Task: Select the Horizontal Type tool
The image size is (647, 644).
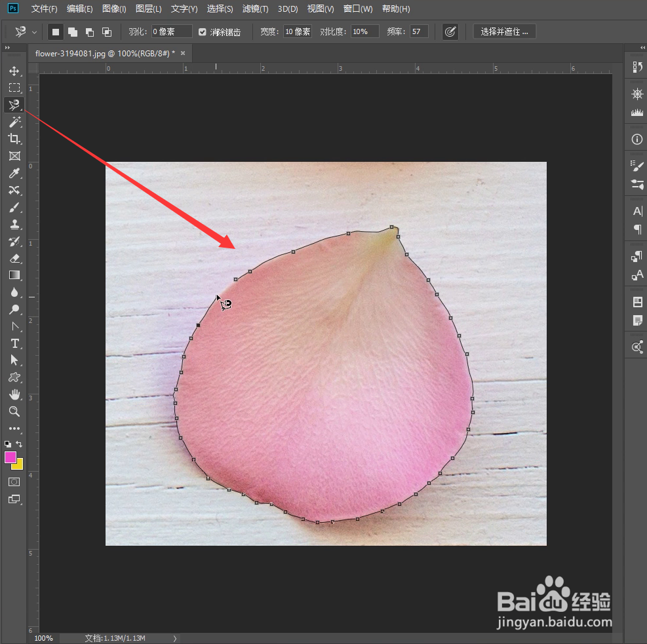Action: click(14, 343)
